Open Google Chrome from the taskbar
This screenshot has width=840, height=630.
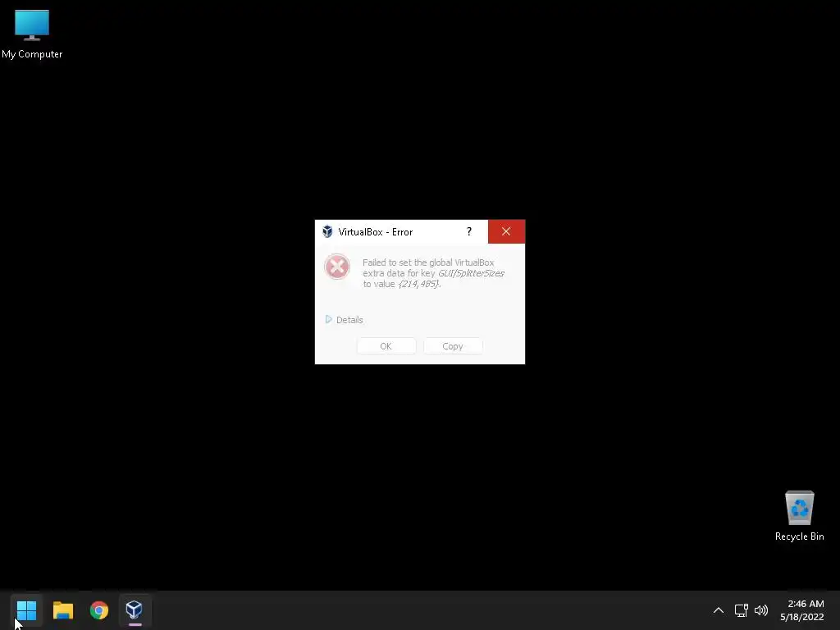[99, 610]
